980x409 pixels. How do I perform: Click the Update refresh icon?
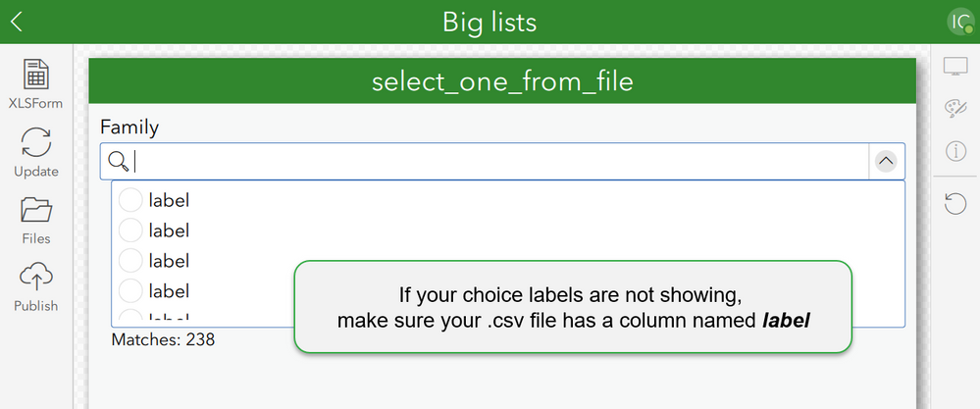35,143
